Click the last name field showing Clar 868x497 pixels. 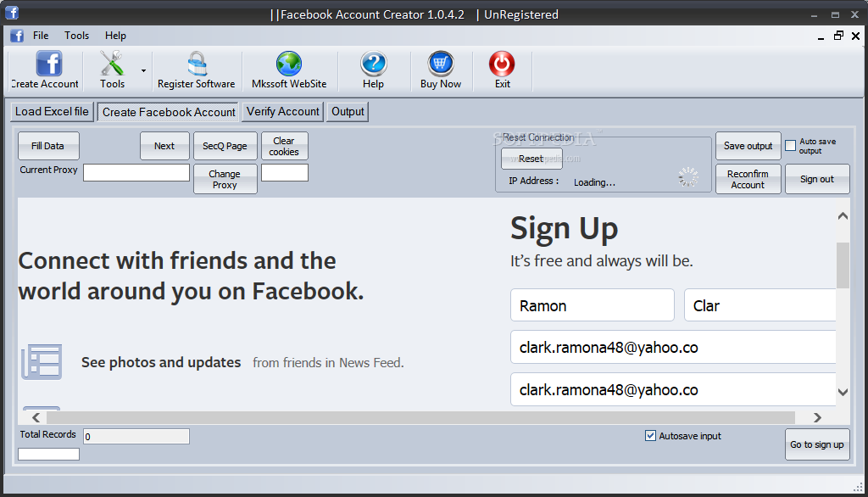coord(760,305)
